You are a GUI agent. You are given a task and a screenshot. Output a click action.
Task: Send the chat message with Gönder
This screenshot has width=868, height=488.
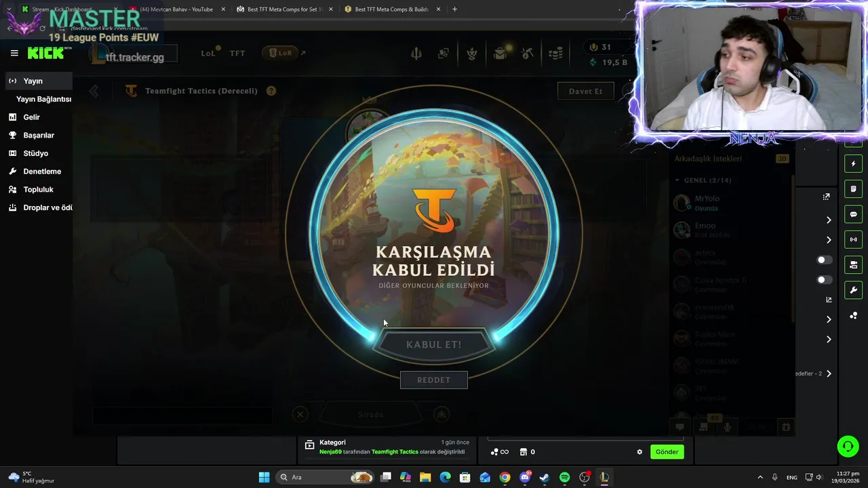click(667, 451)
